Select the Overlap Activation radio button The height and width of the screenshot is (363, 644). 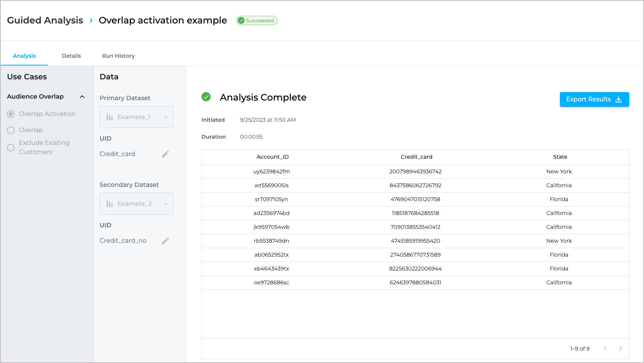[x=11, y=114]
